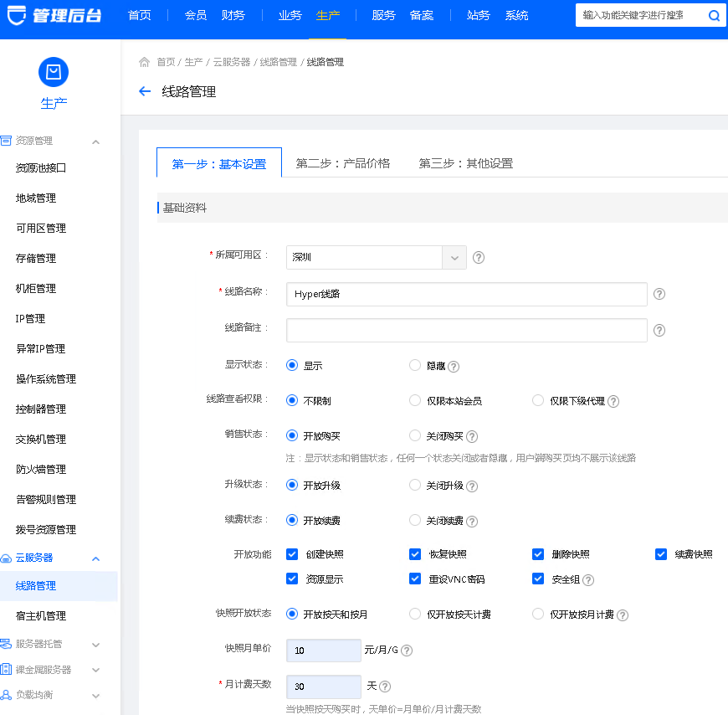Viewport: 728px width, 715px height.
Task: Expand the 服务器托管 sidebar section
Action: (95, 645)
